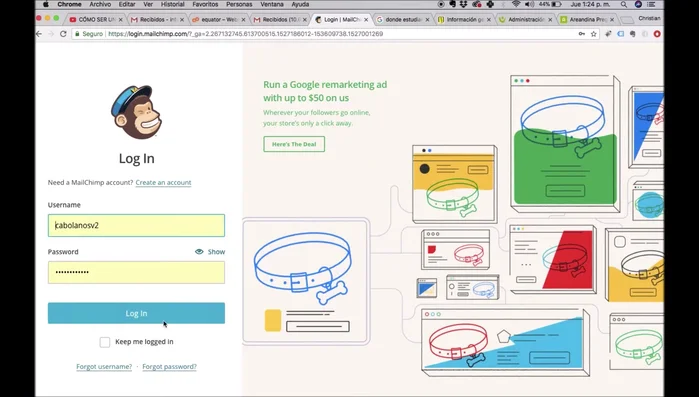Screen dimensions: 699x397
Task: Open the Forgot password? link
Action: tap(169, 366)
